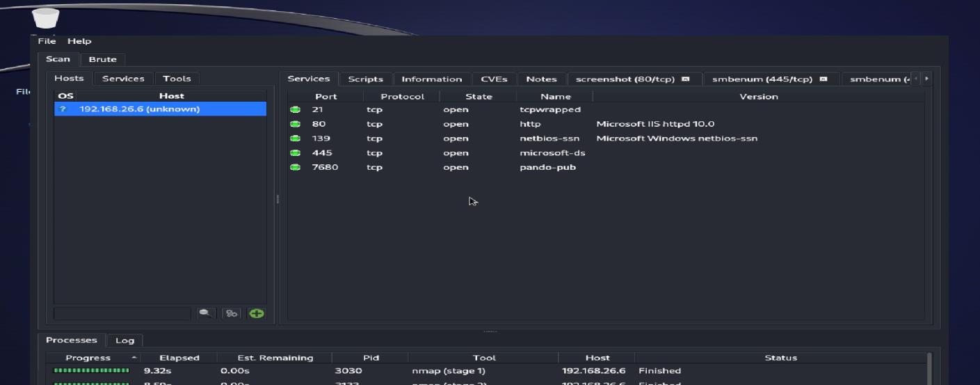
Task: Sort processes by Pid column header
Action: [x=371, y=358]
